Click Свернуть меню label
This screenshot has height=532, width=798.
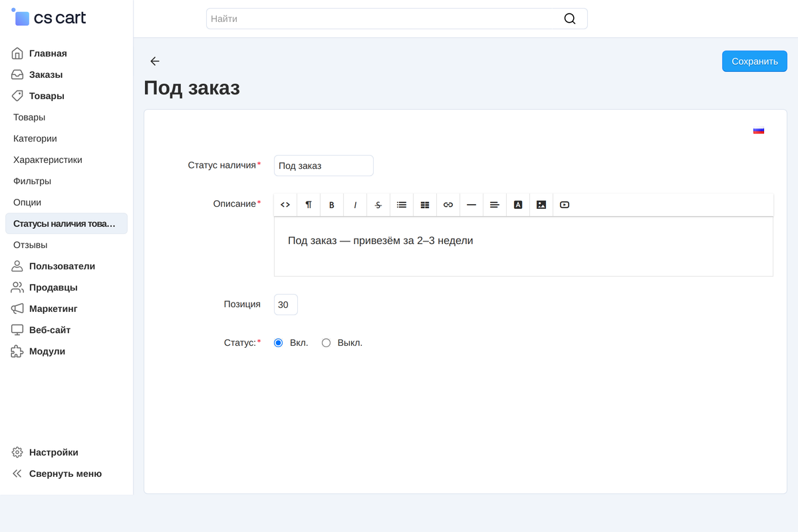(65, 473)
